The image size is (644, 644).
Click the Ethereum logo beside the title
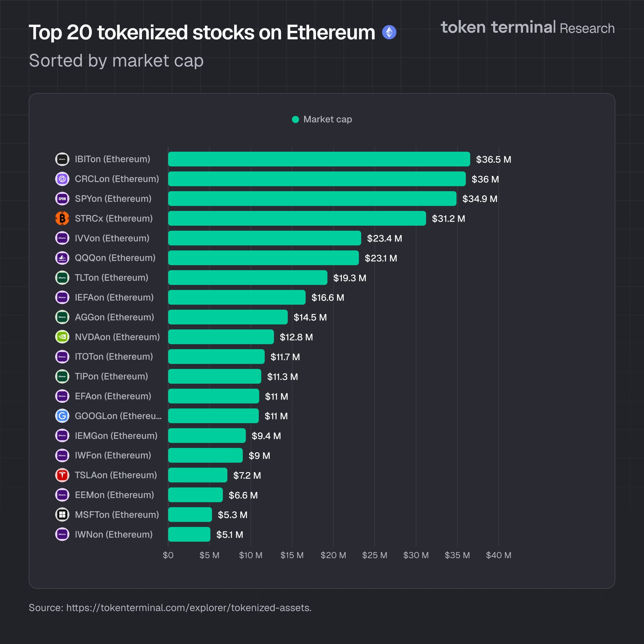click(x=389, y=32)
